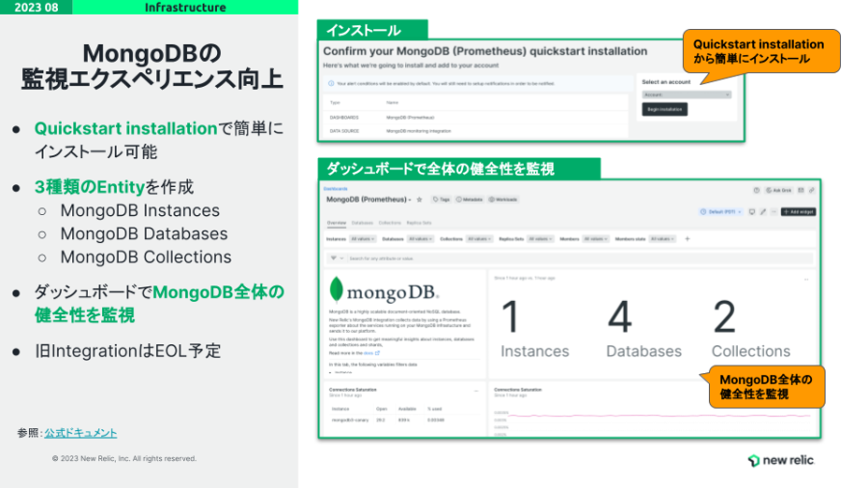Click the mongoDB leaf logo in the dashboard

click(337, 288)
